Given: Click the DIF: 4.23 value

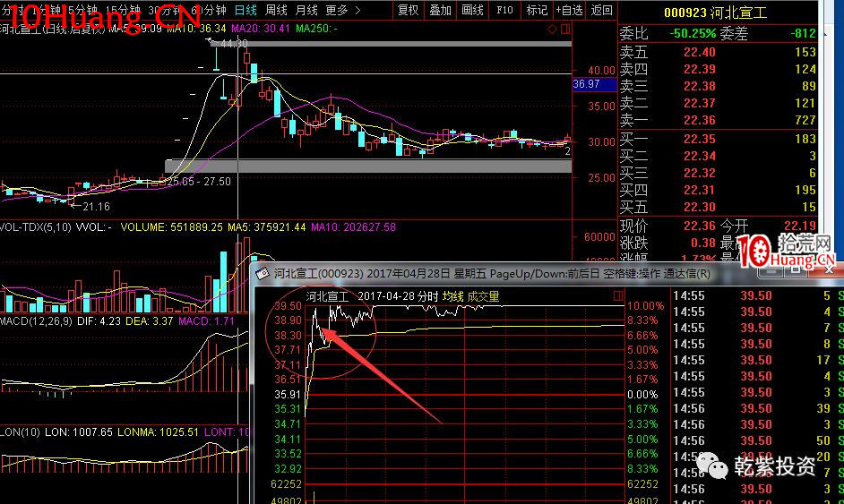Looking at the screenshot, I should point(99,321).
